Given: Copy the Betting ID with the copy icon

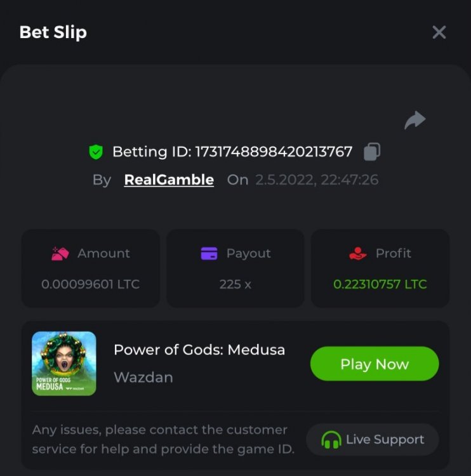Looking at the screenshot, I should click(372, 152).
